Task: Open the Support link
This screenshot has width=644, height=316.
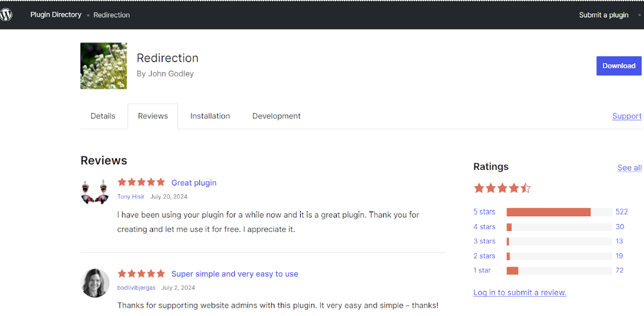Action: pyautogui.click(x=627, y=116)
